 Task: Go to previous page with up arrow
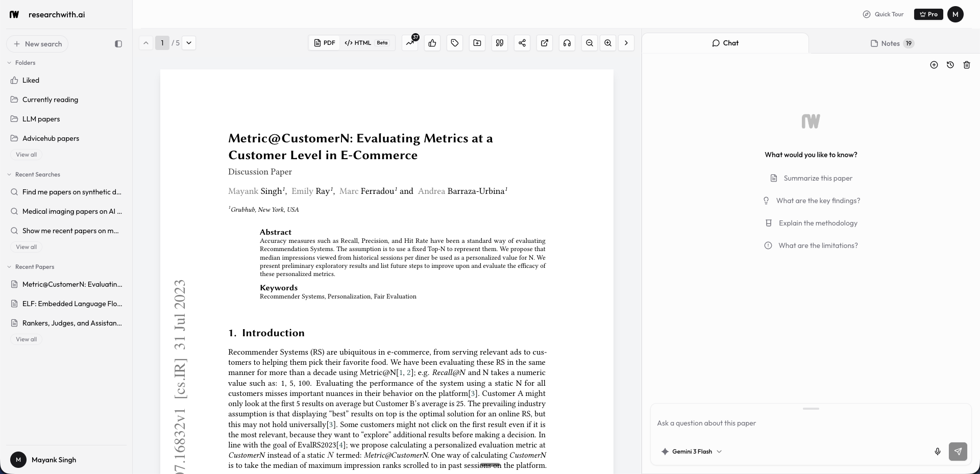coord(146,43)
